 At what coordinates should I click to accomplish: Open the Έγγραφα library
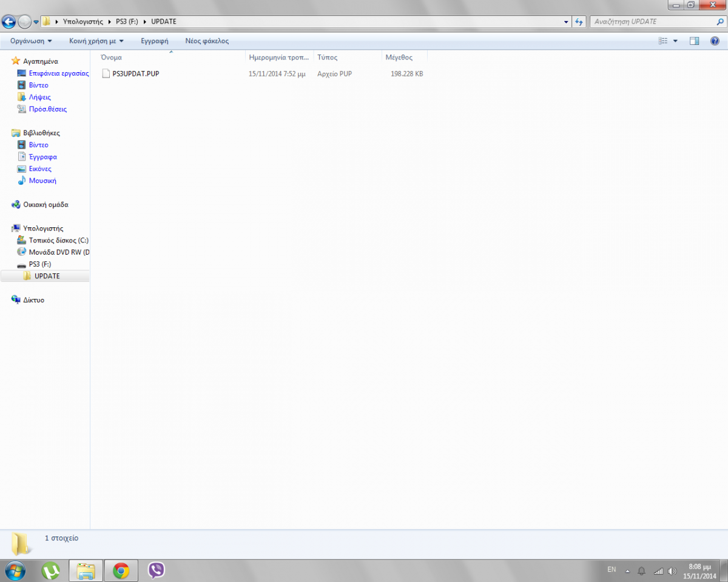(x=42, y=157)
